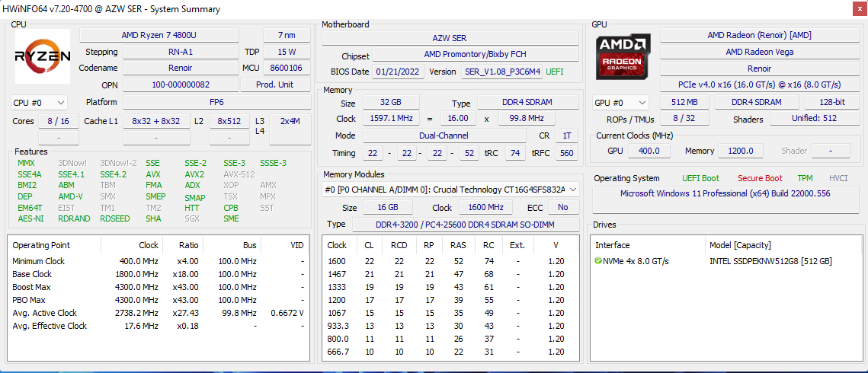Click the DDR4-3200 / PC4-25600 module type field
Viewport: 868px width, 373px height.
pos(466,225)
